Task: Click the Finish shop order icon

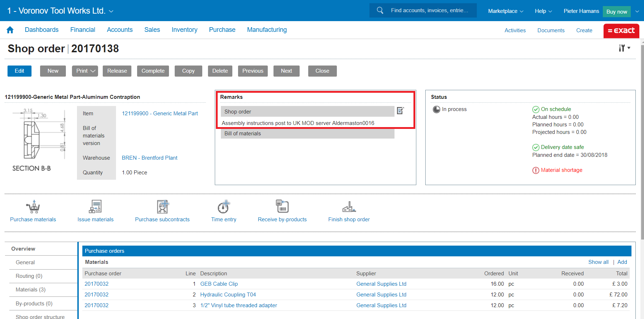Action: tap(349, 207)
